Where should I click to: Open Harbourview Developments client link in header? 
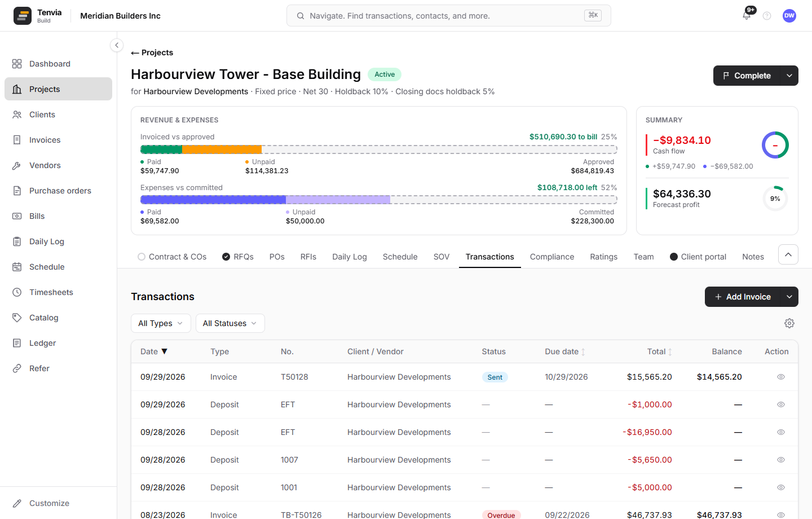point(196,91)
